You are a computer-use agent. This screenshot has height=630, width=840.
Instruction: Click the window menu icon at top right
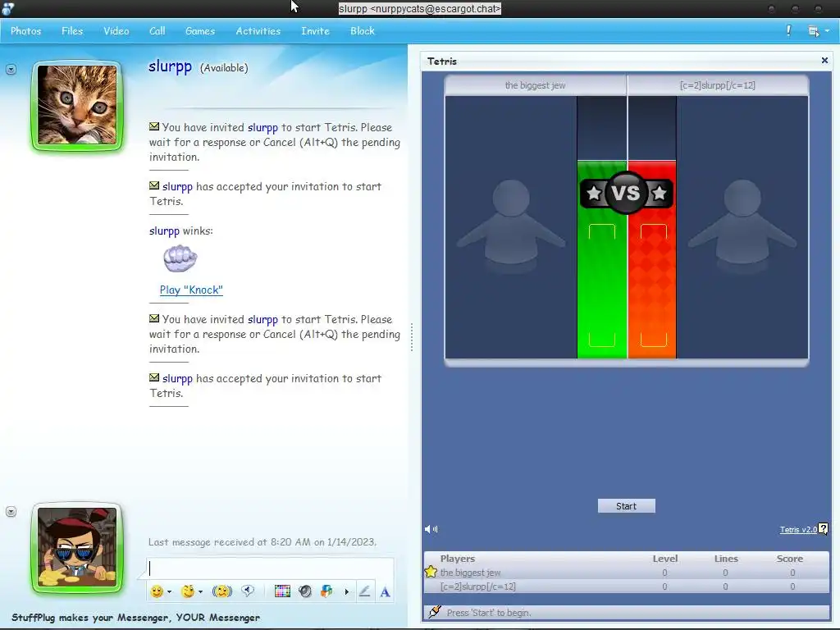click(x=813, y=31)
